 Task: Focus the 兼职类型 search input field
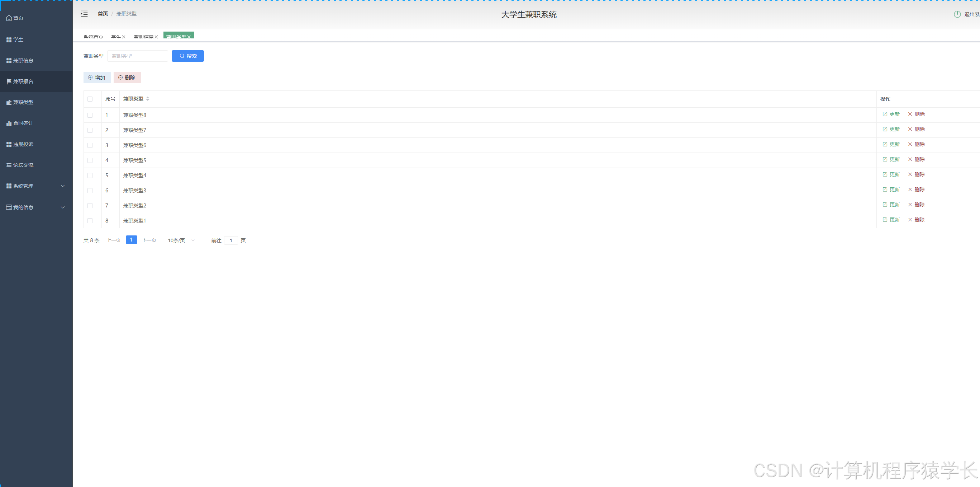137,56
